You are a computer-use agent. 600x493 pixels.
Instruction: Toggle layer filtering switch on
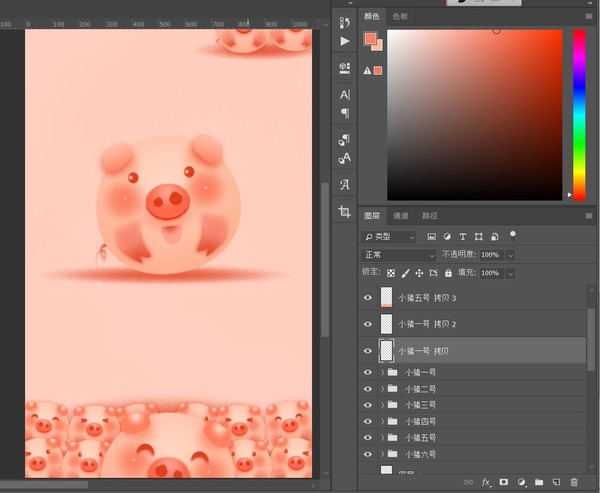(x=513, y=235)
